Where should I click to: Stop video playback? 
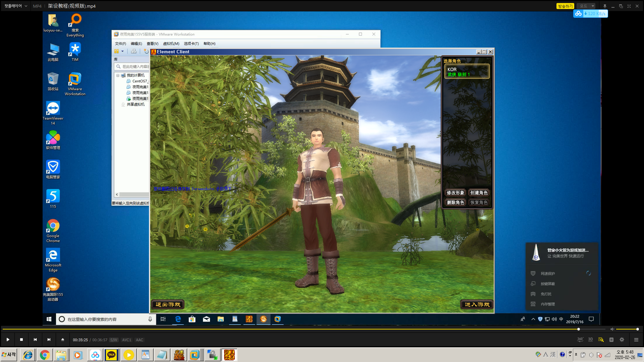pos(21,340)
